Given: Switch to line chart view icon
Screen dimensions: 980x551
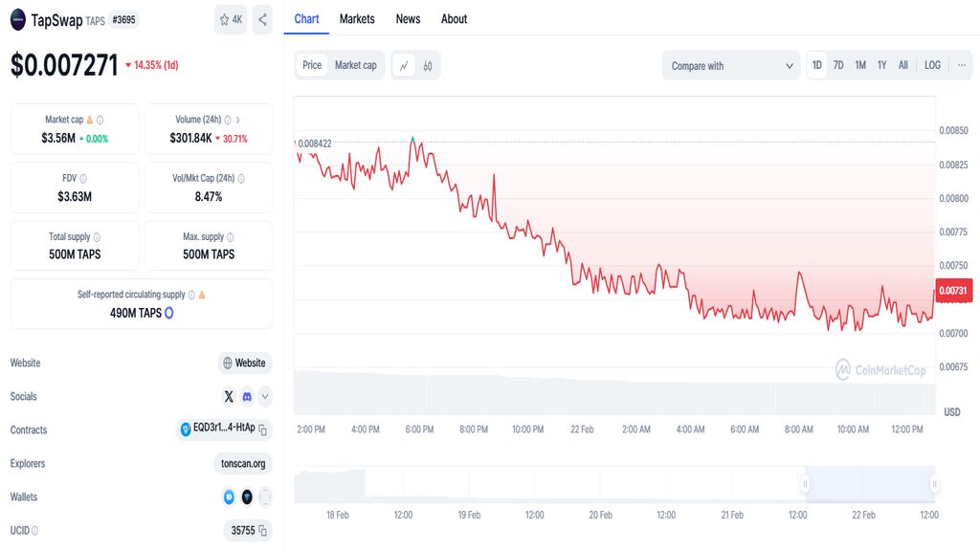Looking at the screenshot, I should tap(404, 66).
